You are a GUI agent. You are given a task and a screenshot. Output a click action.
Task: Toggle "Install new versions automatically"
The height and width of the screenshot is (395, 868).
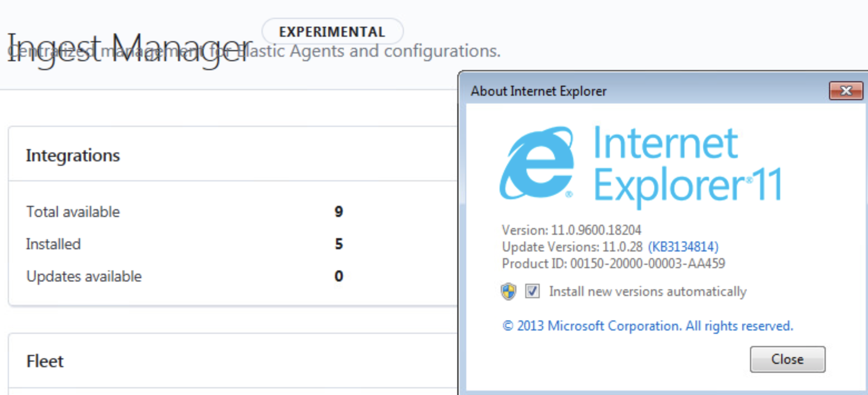(531, 292)
